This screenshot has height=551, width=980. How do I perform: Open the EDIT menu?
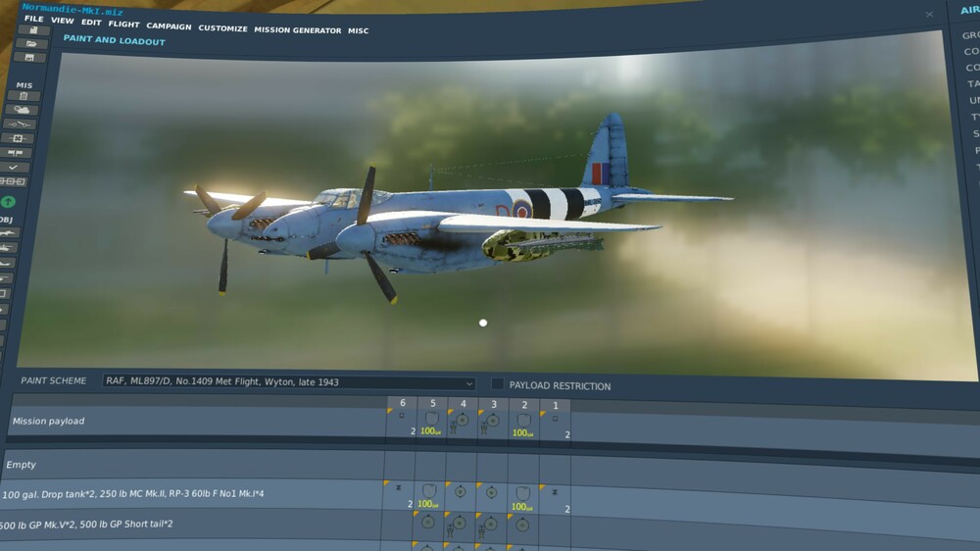pyautogui.click(x=91, y=23)
